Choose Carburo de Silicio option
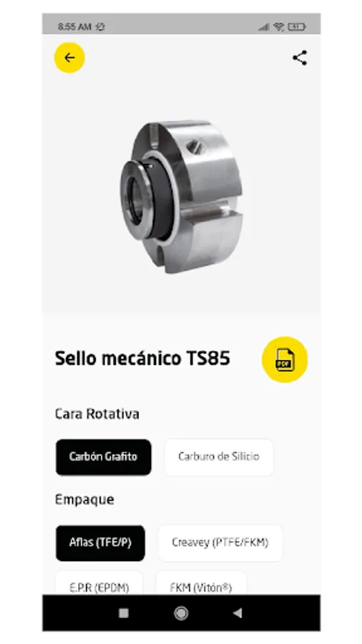The image size is (362, 644). 219,457
